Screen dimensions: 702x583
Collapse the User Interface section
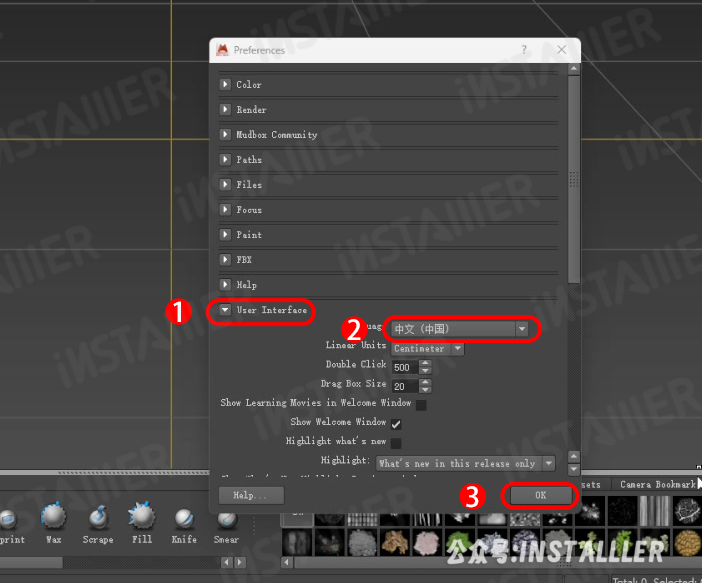pyautogui.click(x=225, y=309)
